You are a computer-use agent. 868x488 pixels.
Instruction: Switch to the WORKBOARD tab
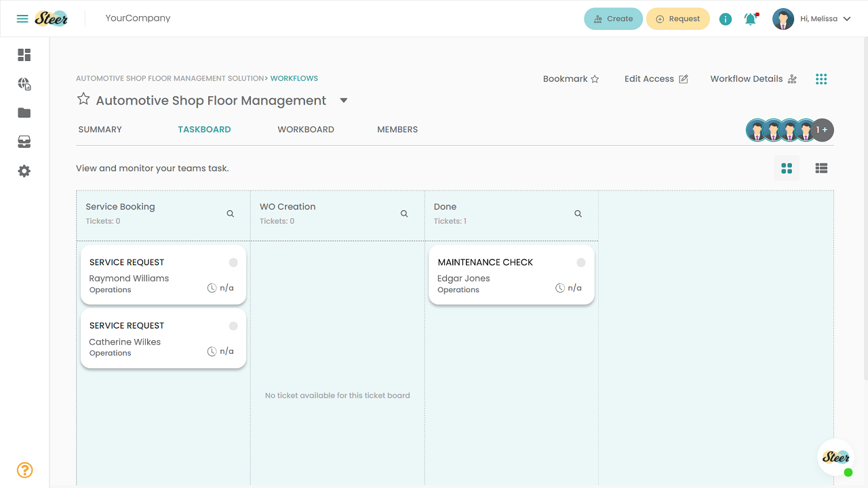click(306, 129)
